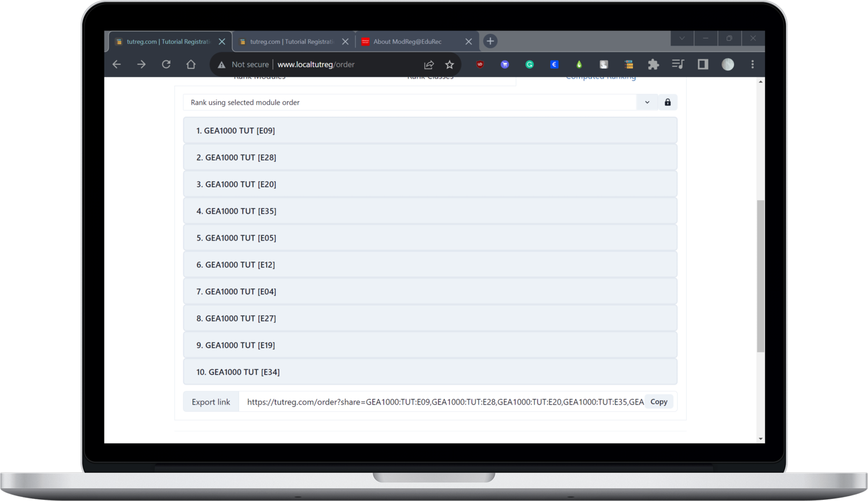Open a new browser tab
Screen dimensions: 868x501
point(490,41)
